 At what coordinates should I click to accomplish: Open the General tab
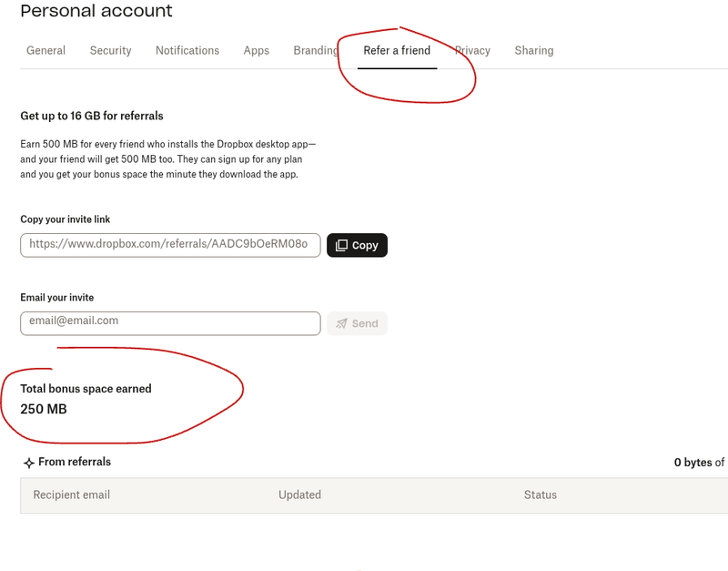click(45, 51)
